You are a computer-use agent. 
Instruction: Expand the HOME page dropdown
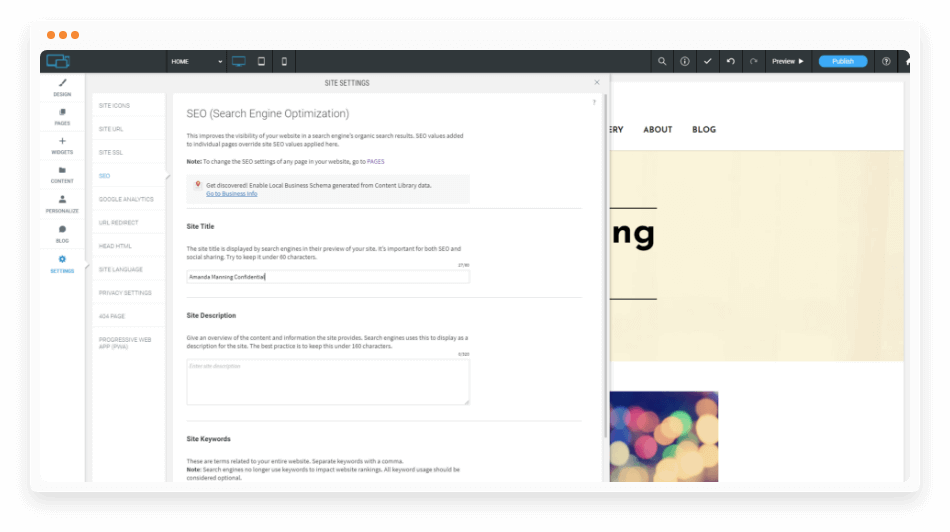coord(197,61)
